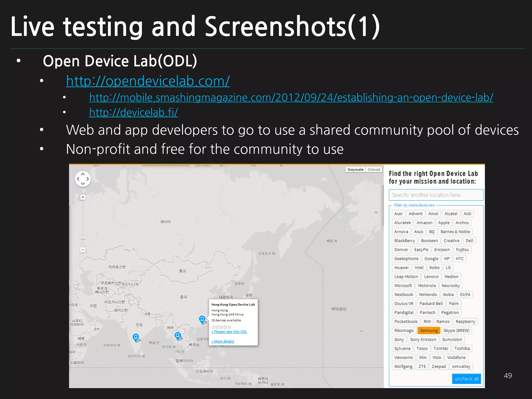Toggle the Samsung manufacturer filter
Image resolution: width=532 pixels, height=399 pixels.
click(429, 330)
